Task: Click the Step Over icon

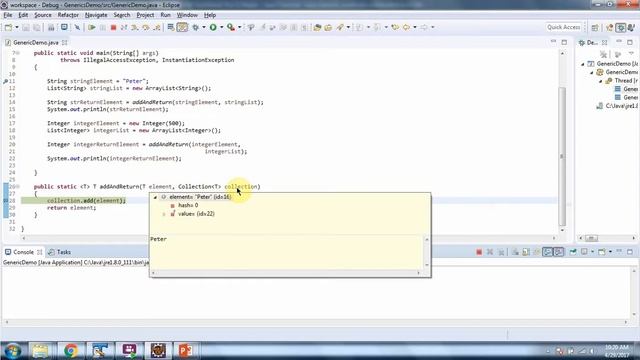Action: [146, 27]
